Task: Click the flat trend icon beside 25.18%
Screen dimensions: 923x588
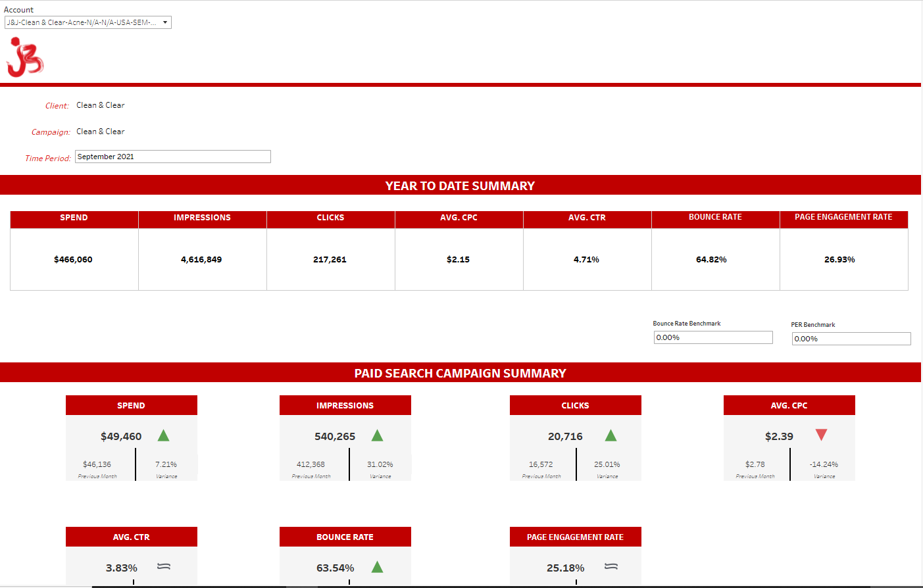Action: click(x=611, y=566)
